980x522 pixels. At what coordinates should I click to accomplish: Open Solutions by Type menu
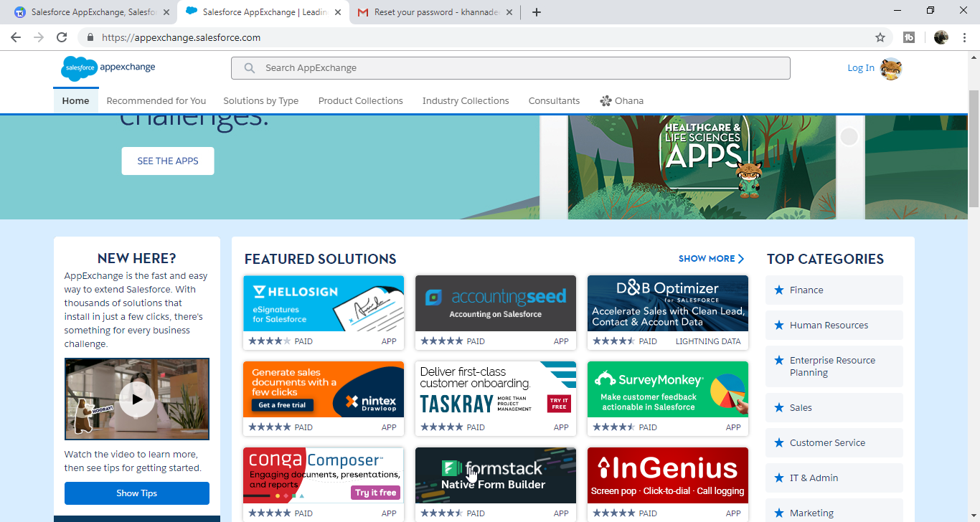(261, 101)
